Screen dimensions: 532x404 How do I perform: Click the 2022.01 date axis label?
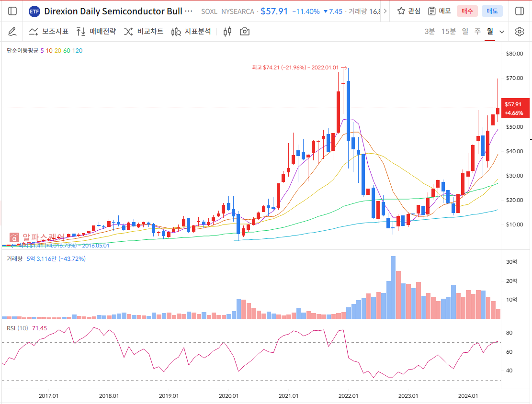click(349, 396)
